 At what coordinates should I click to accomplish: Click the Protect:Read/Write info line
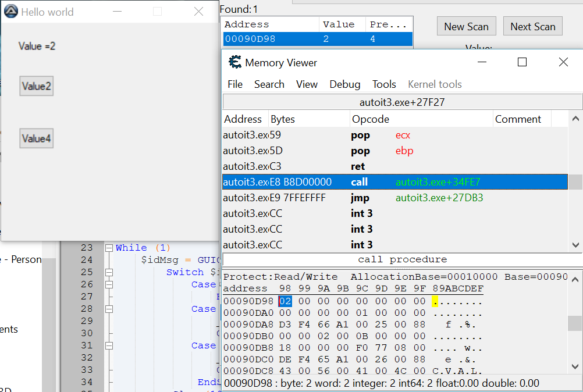396,277
